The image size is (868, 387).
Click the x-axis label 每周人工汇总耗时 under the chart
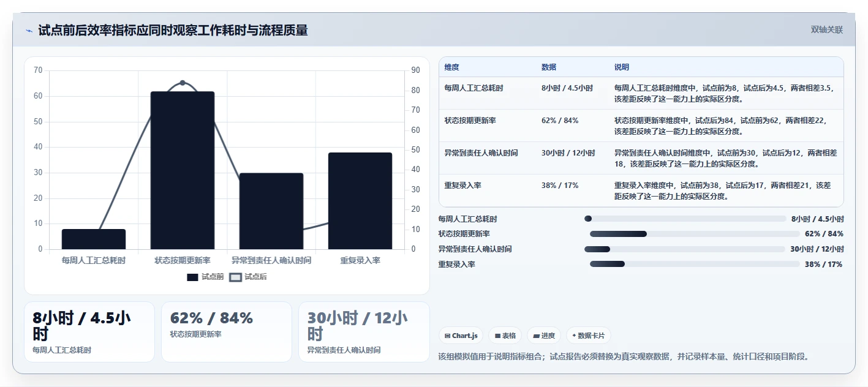[94, 260]
